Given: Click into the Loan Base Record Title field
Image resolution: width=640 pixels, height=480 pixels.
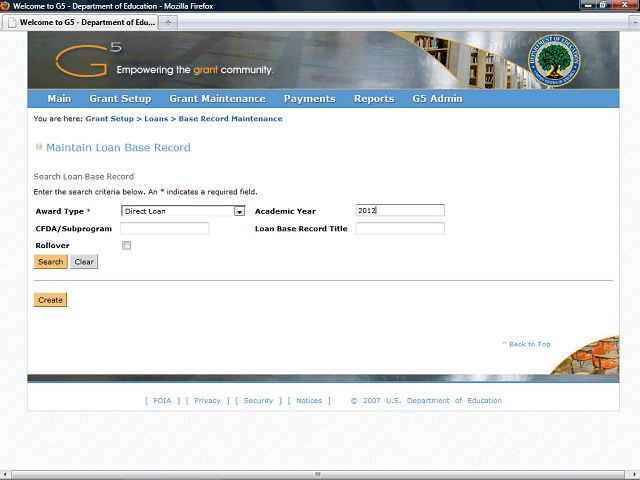Looking at the screenshot, I should [x=400, y=228].
